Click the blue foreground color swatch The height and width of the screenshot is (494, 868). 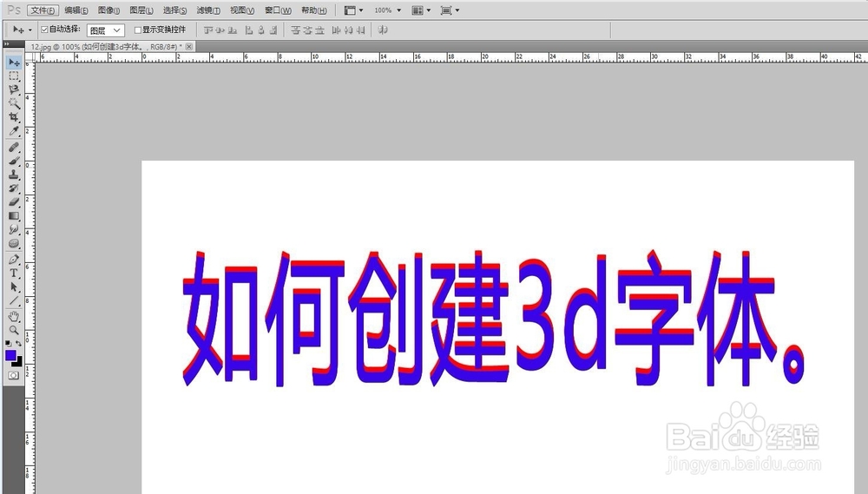(x=10, y=355)
